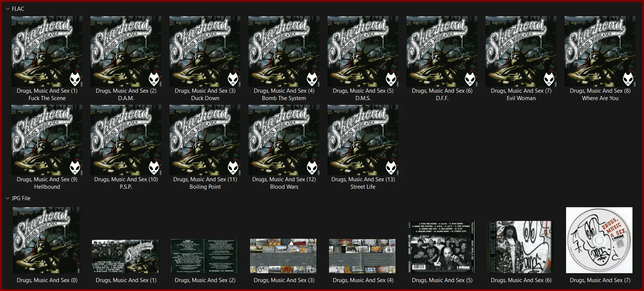Click the 'Street Life' file name text

pos(363,187)
